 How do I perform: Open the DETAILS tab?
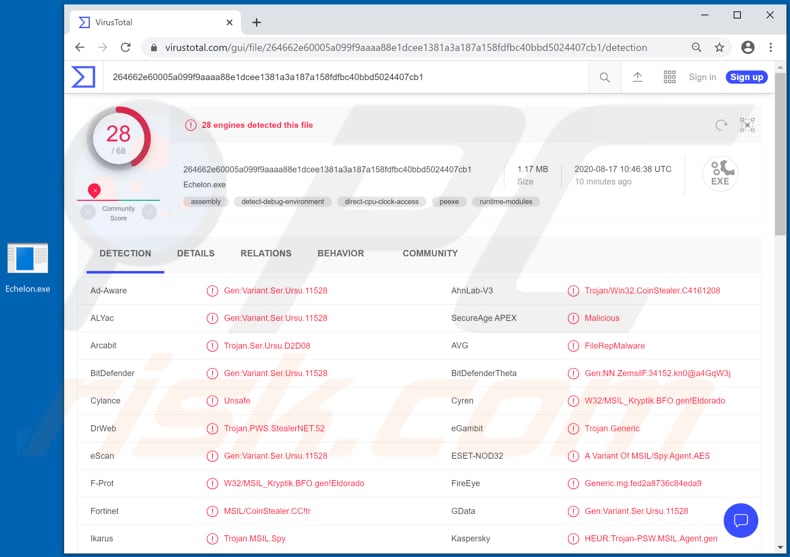point(195,253)
